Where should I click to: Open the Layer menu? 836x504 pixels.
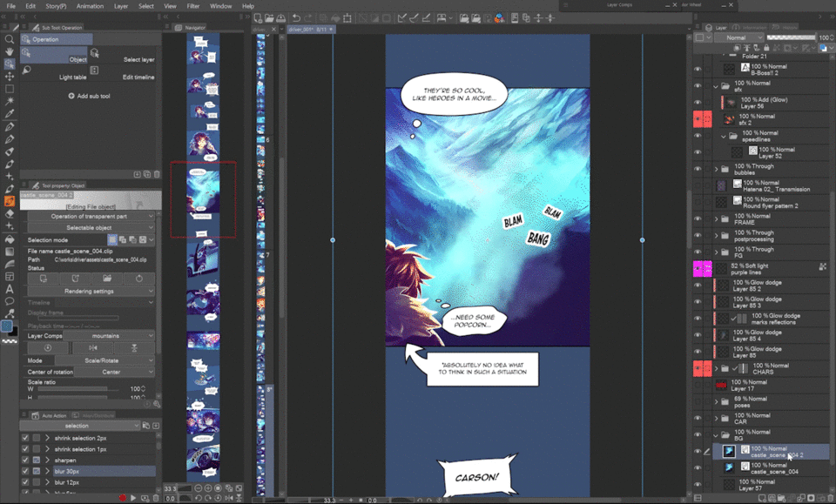pos(121,6)
